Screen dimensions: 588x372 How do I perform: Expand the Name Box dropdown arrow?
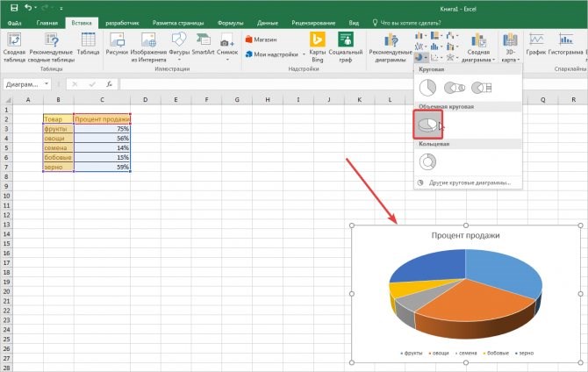(x=47, y=84)
